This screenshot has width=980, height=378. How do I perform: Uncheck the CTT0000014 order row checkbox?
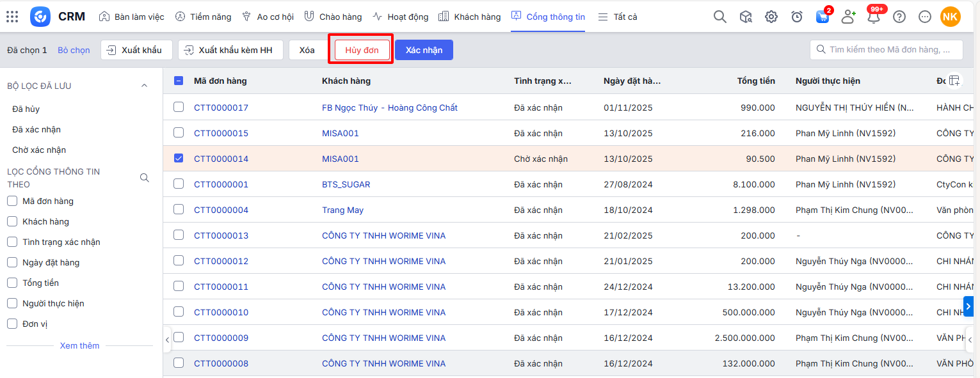click(179, 158)
